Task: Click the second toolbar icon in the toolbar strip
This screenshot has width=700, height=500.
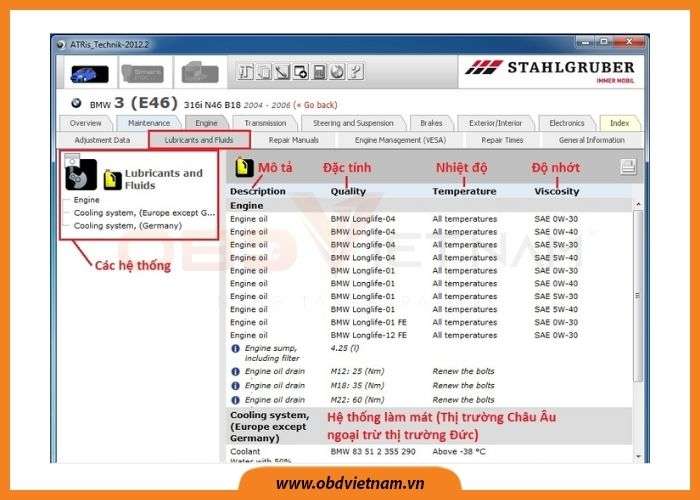Action: [264, 72]
